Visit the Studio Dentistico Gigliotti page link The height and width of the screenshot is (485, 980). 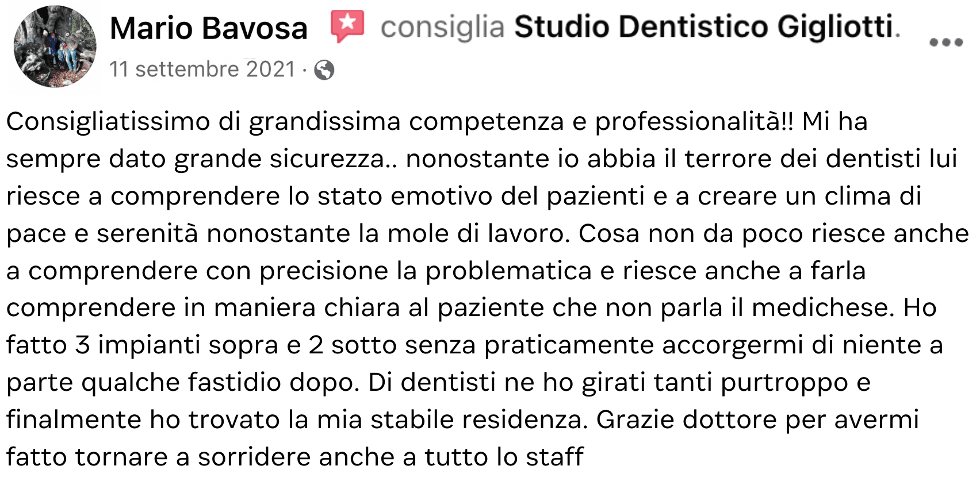click(x=706, y=26)
